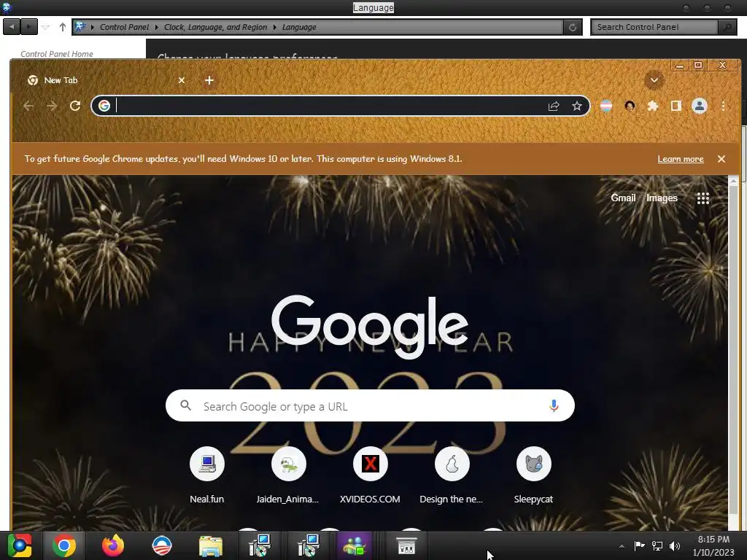This screenshot has width=747, height=560.
Task: Open the Neal.fun shortcut
Action: point(206,475)
